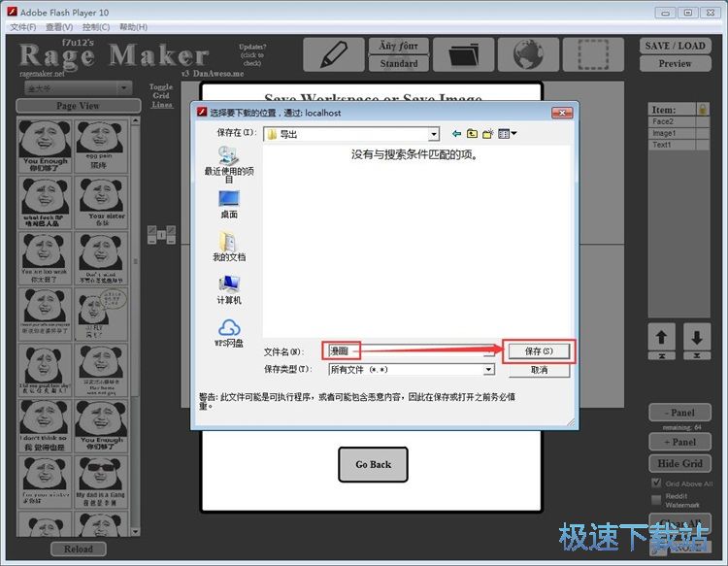The width and height of the screenshot is (728, 566).
Task: Close the save location dialog
Action: [x=562, y=113]
